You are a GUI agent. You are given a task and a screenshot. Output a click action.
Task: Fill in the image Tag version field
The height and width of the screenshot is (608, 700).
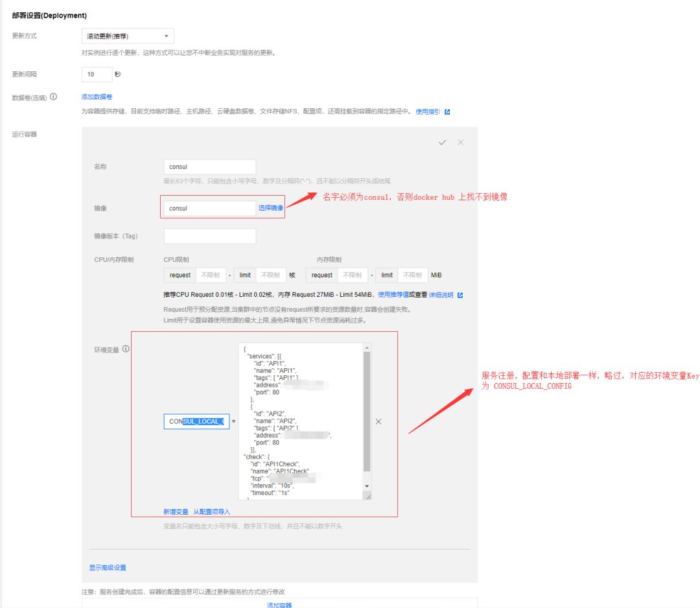[x=210, y=236]
